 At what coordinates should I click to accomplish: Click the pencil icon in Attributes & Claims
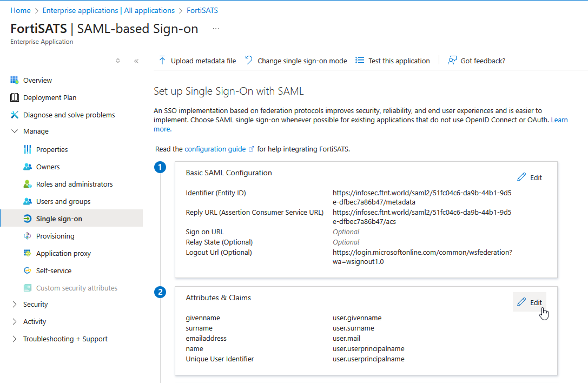(x=521, y=302)
